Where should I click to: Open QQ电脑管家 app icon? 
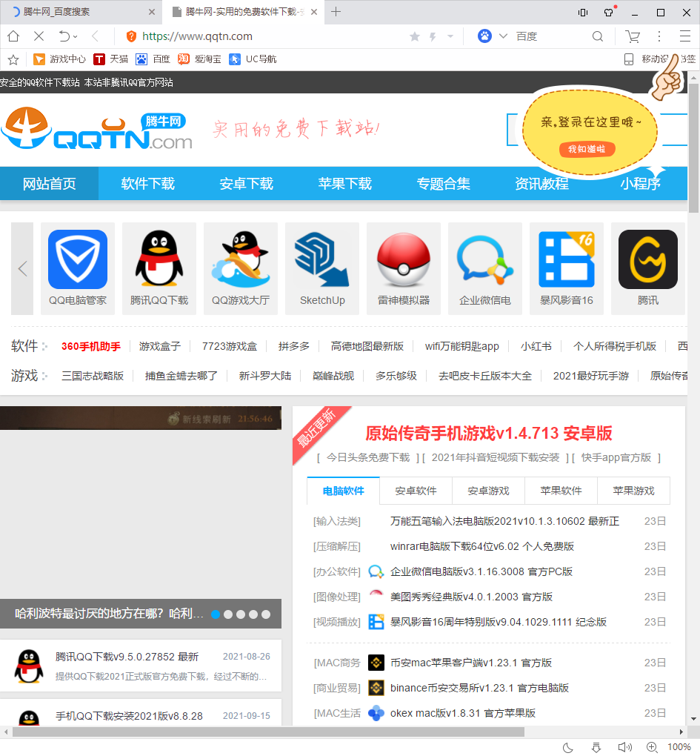(78, 259)
